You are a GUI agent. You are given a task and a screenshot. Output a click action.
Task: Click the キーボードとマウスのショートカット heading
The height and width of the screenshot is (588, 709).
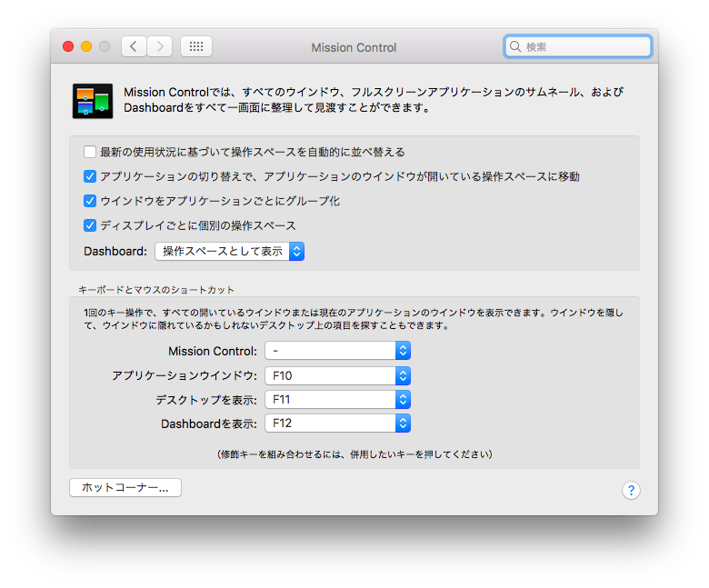pyautogui.click(x=156, y=290)
